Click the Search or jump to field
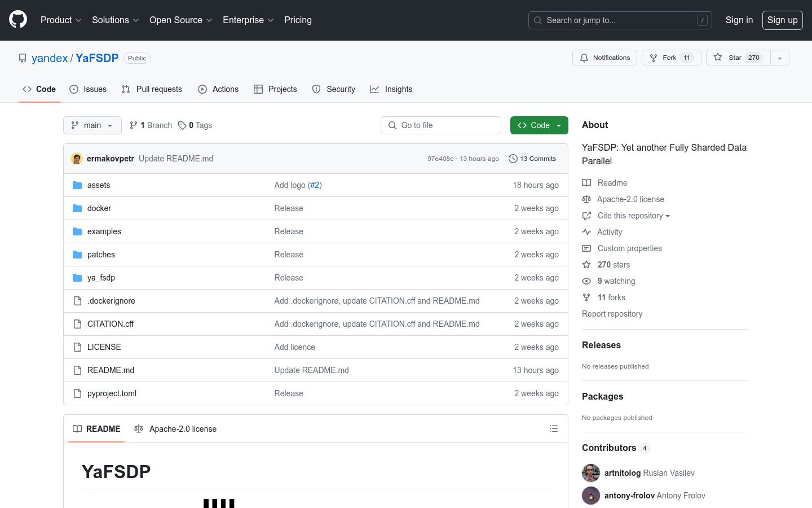 pos(620,20)
